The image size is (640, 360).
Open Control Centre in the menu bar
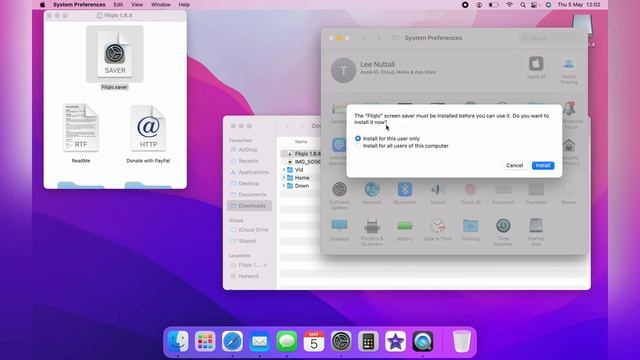click(x=534, y=5)
